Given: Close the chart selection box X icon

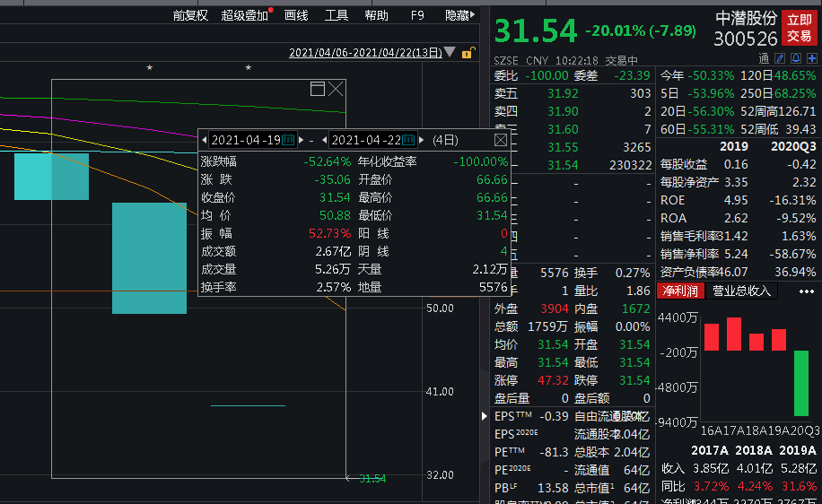Looking at the screenshot, I should [336, 89].
